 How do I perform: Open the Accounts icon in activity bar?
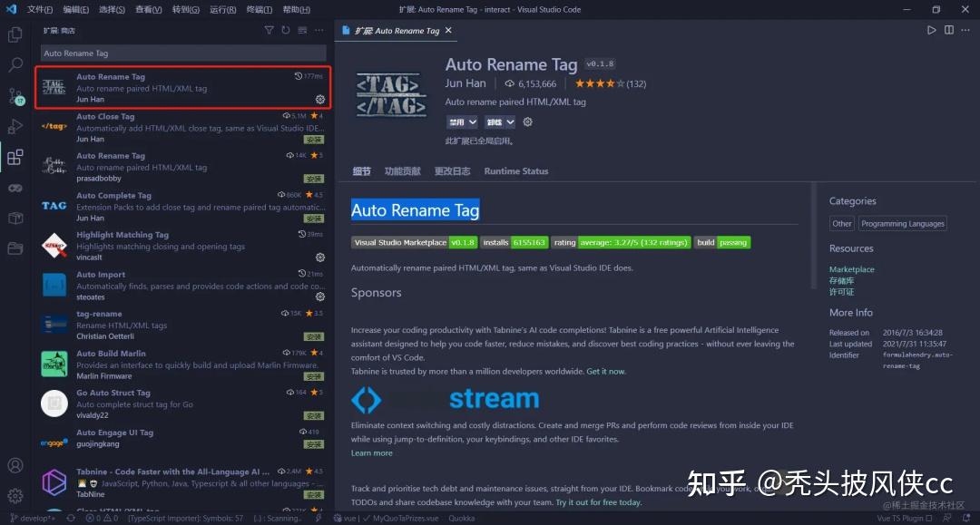click(15, 466)
